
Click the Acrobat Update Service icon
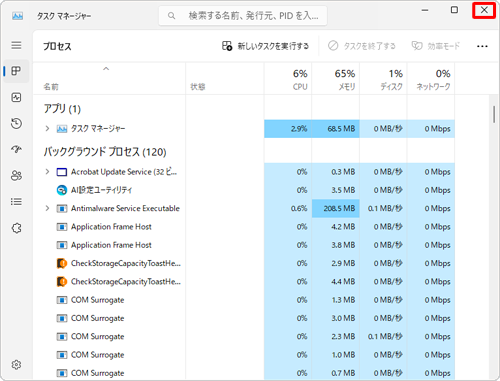coord(62,172)
